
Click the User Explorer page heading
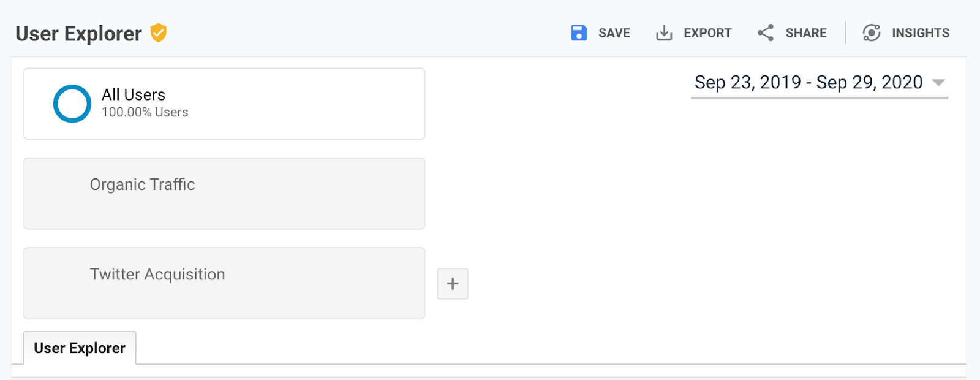tap(78, 34)
